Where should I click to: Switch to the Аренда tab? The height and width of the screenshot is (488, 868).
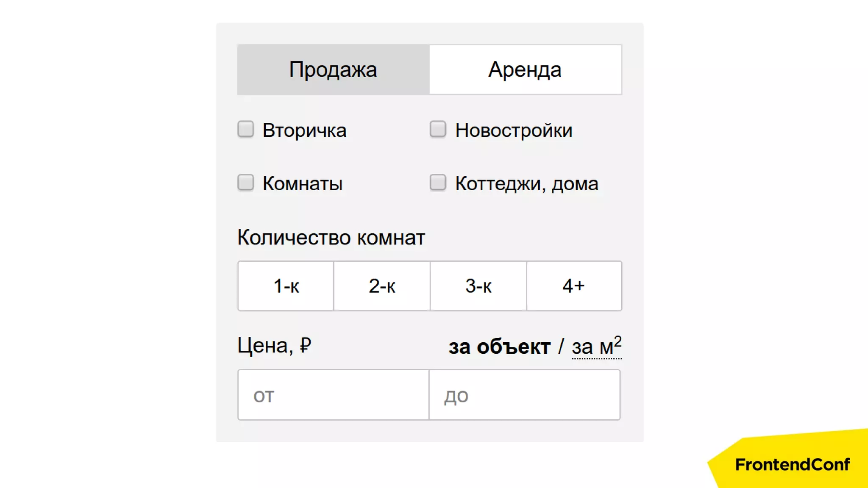(x=525, y=69)
